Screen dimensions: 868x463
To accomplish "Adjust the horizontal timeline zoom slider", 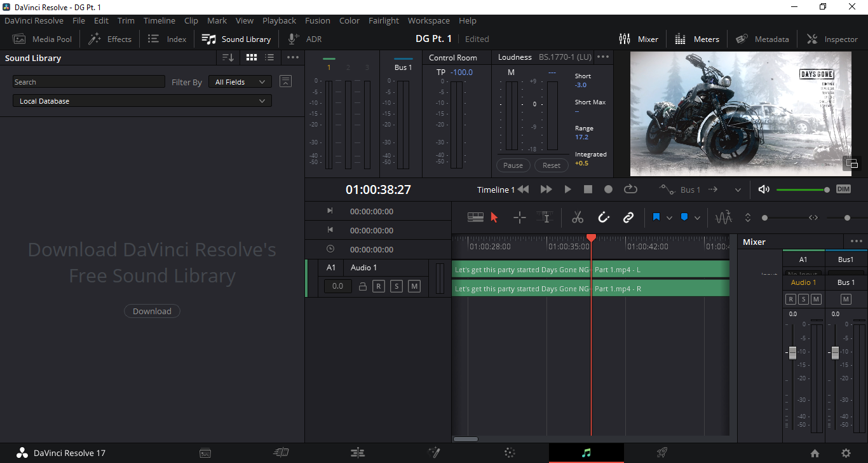I will [x=847, y=218].
